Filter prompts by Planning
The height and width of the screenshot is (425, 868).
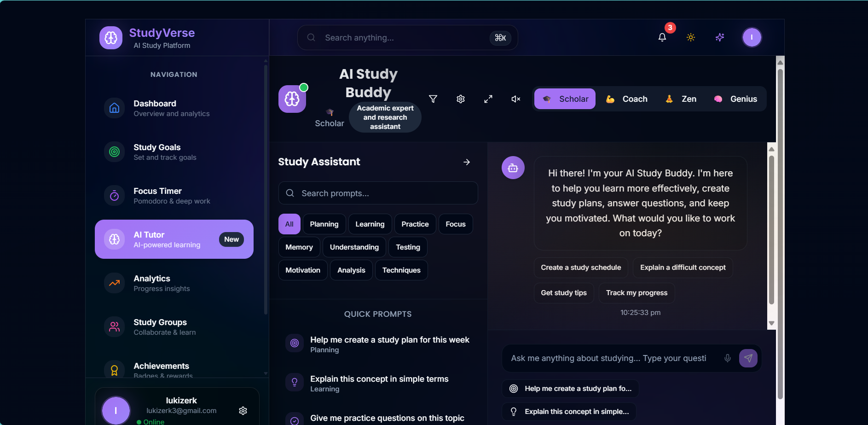(x=324, y=224)
